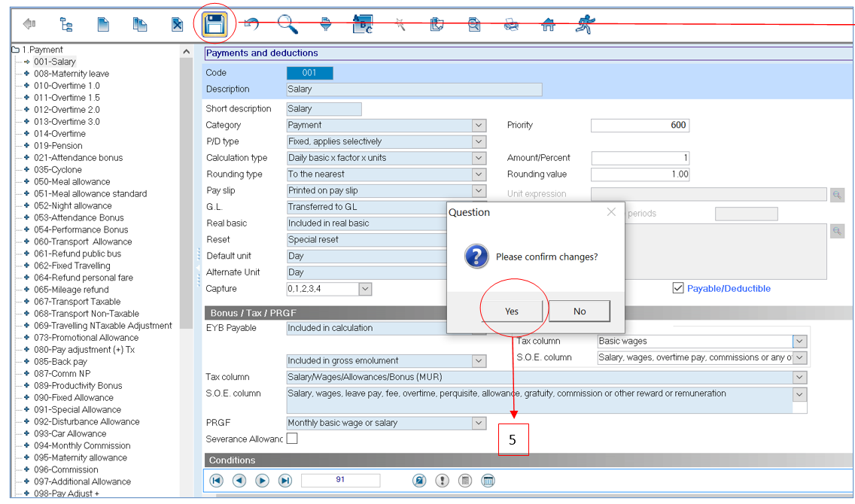Click the Priority input field

[x=640, y=126]
